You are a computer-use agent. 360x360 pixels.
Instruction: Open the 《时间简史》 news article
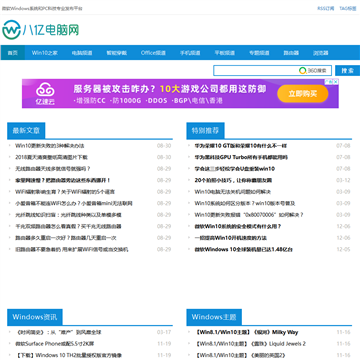(58, 332)
